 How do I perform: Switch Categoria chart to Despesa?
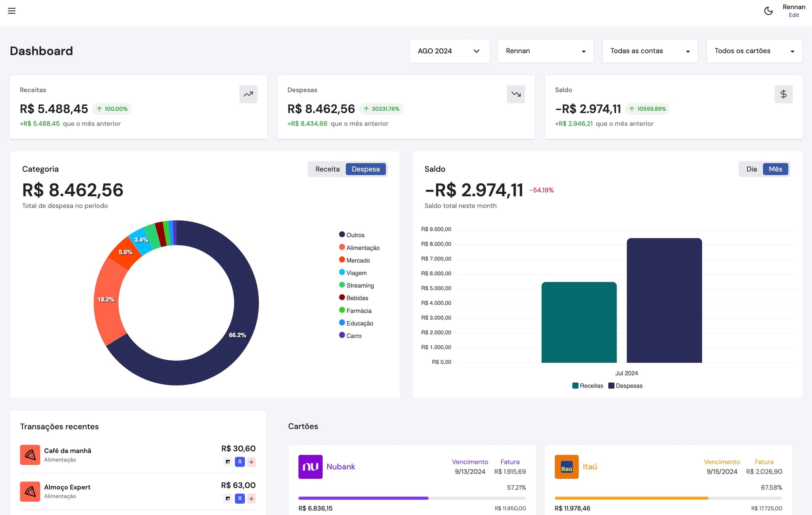(366, 169)
